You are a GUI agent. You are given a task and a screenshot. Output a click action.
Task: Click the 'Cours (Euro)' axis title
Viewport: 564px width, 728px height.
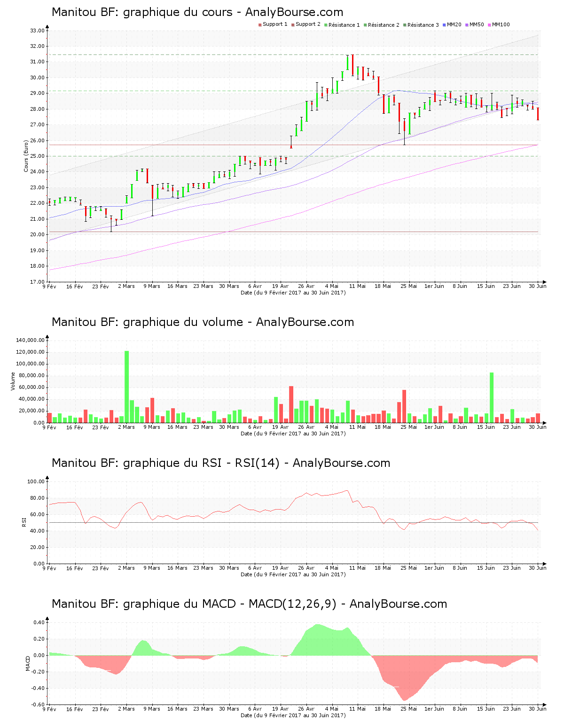coord(26,156)
